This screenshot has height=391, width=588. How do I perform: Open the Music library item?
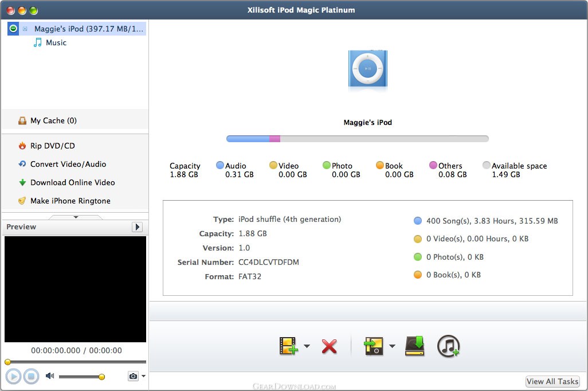(x=56, y=42)
